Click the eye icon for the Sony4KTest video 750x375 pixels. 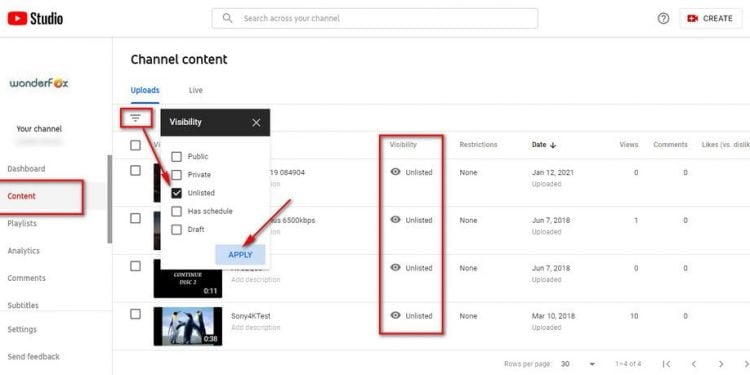[395, 315]
